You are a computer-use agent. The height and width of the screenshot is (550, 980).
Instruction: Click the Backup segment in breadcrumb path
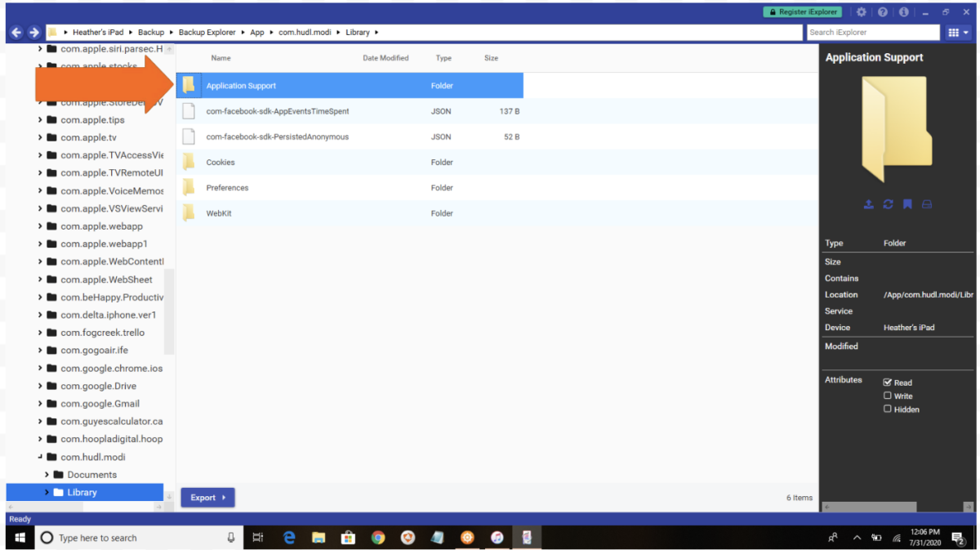(x=150, y=33)
